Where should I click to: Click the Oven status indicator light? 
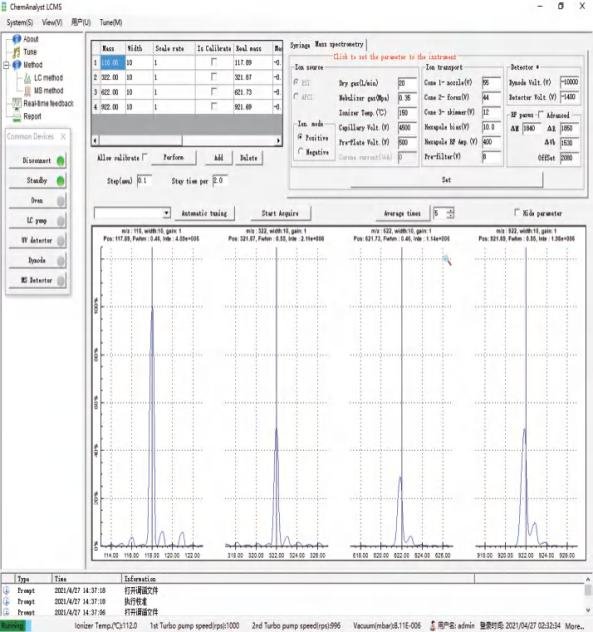[x=60, y=201]
